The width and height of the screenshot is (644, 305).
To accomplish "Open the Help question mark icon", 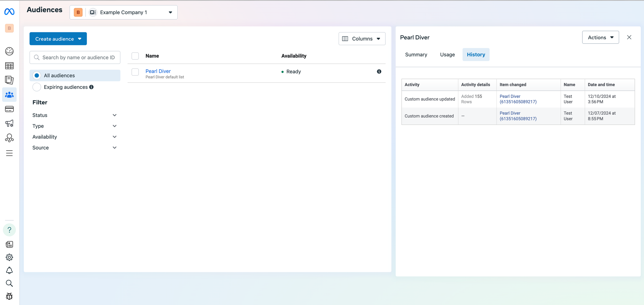I will tap(9, 230).
